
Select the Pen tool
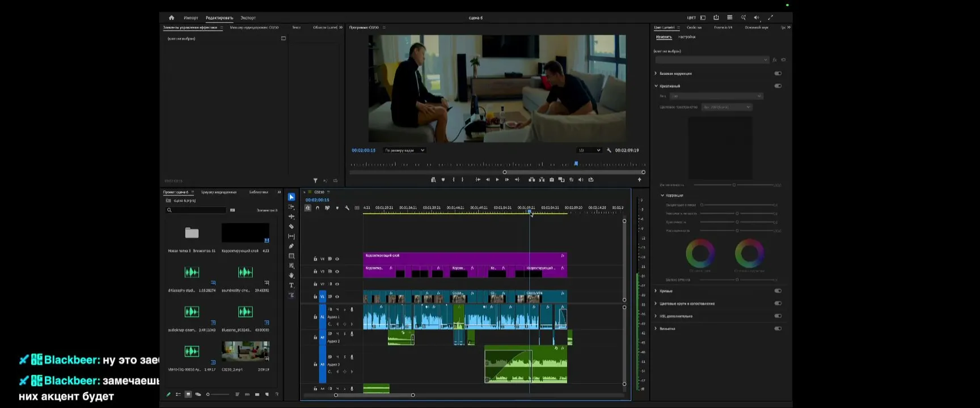click(x=292, y=246)
